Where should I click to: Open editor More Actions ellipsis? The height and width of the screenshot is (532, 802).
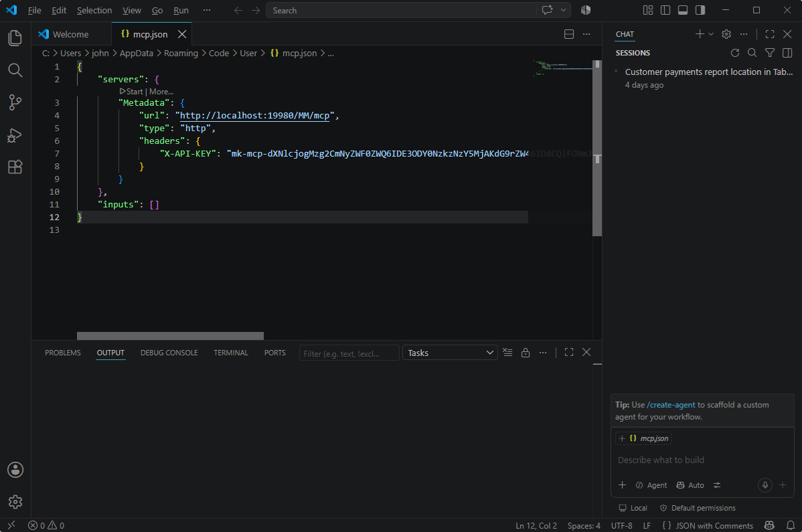pyautogui.click(x=586, y=34)
